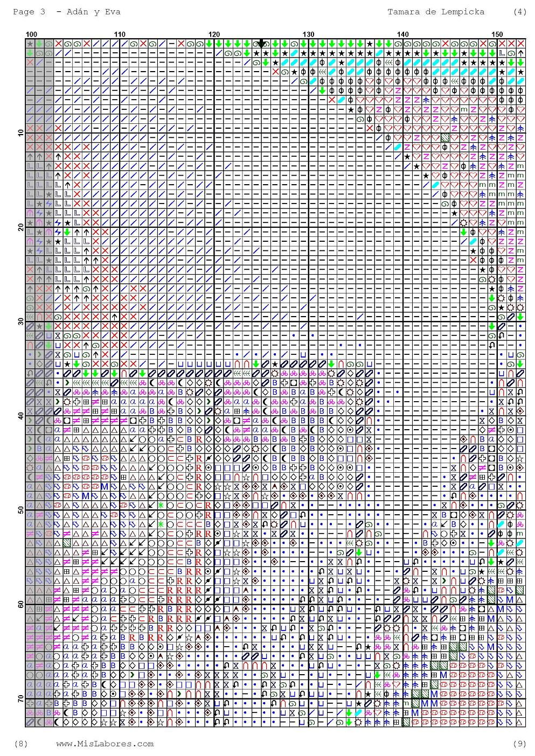Click the '(9)' page reference at the bottom right
This screenshot has width=535, height=756.
[520, 744]
